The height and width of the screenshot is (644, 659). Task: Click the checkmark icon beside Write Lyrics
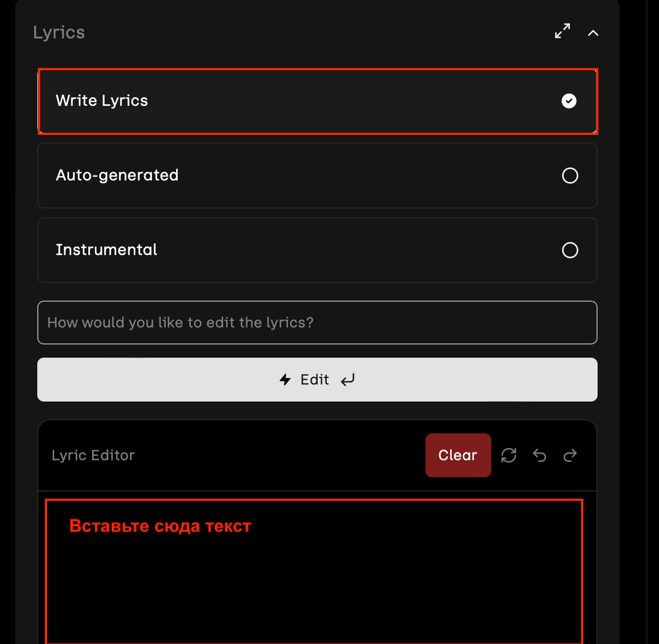[569, 101]
